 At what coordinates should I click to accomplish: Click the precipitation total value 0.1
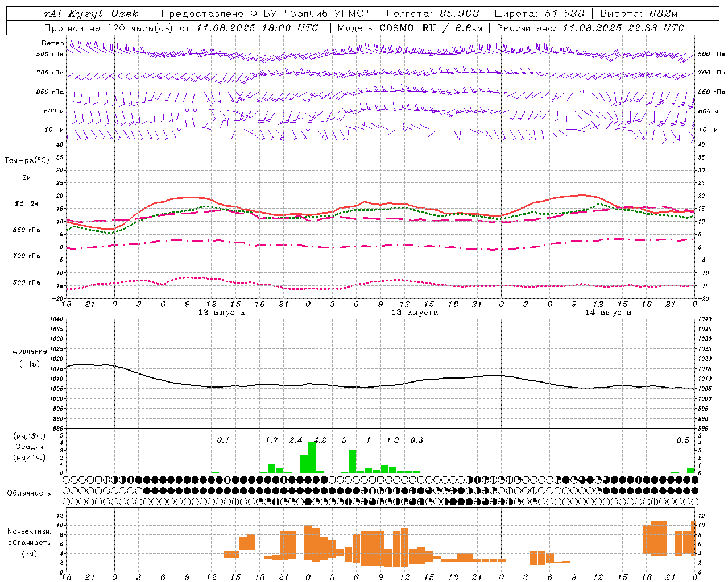(223, 440)
